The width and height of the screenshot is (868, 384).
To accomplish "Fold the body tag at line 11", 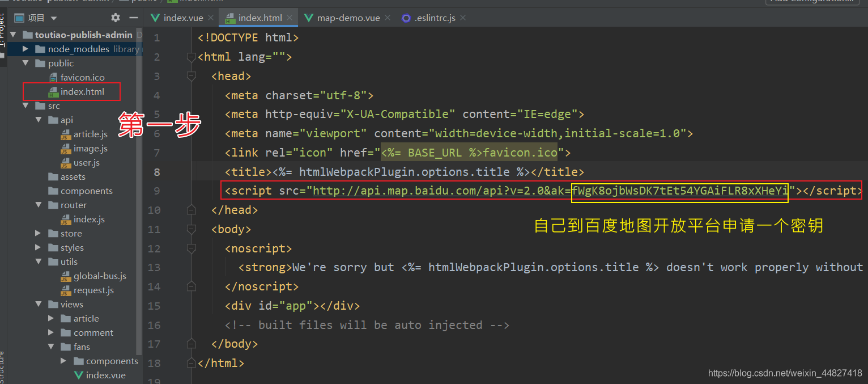I will (x=191, y=229).
